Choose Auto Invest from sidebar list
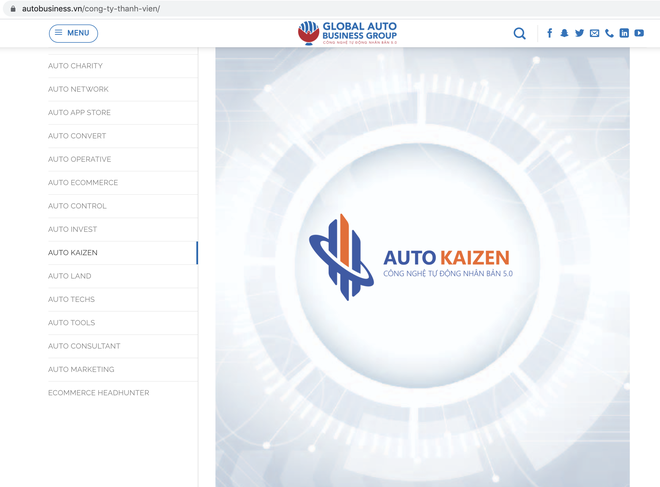Image resolution: width=660 pixels, height=487 pixels. pos(73,230)
